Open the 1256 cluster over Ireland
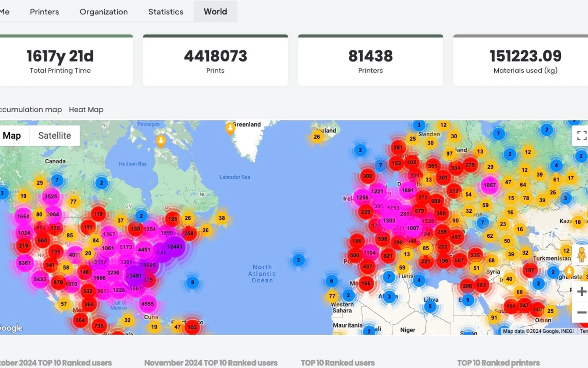Viewport: 588px width, 368px height. pyautogui.click(x=362, y=198)
